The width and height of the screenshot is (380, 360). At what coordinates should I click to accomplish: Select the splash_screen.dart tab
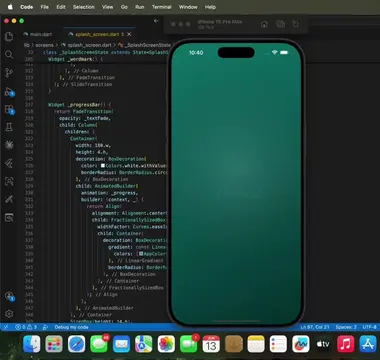96,34
